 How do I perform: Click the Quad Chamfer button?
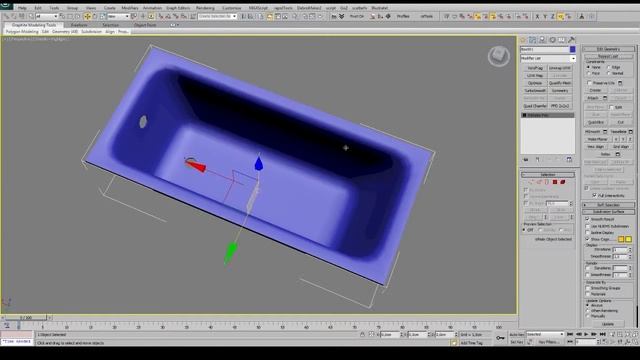coord(535,106)
